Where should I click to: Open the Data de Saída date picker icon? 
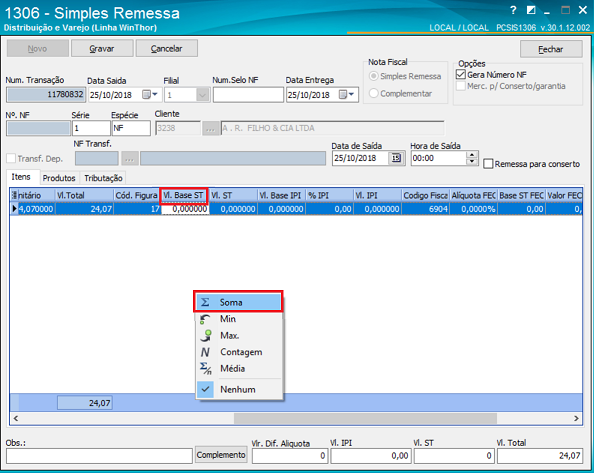396,158
